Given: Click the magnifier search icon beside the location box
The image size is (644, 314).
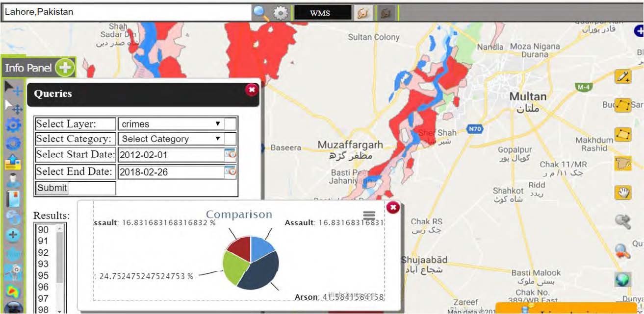Looking at the screenshot, I should [x=260, y=12].
